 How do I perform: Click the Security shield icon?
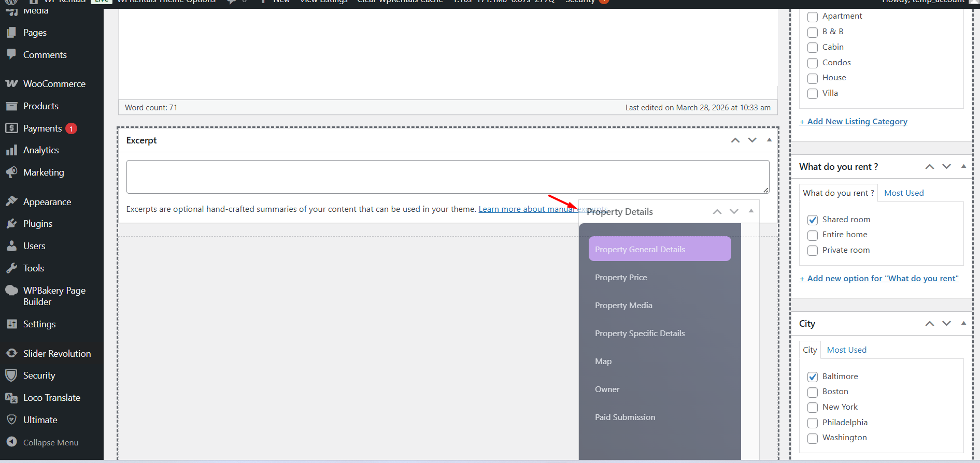pos(11,375)
